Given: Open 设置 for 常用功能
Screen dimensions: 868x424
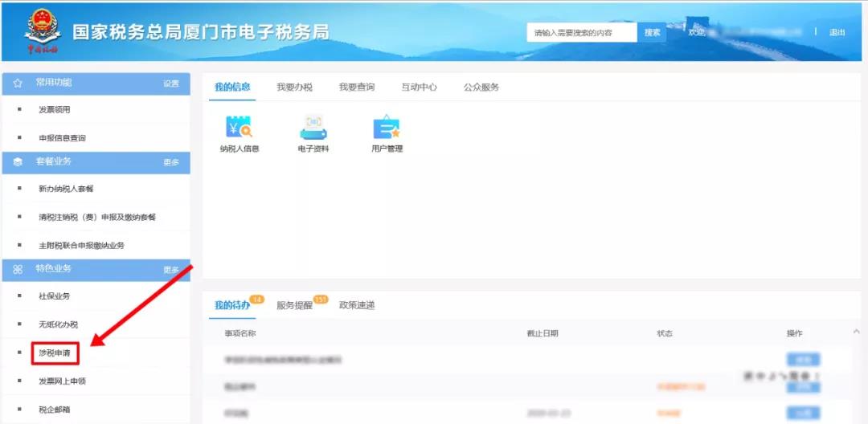Looking at the screenshot, I should tap(171, 84).
